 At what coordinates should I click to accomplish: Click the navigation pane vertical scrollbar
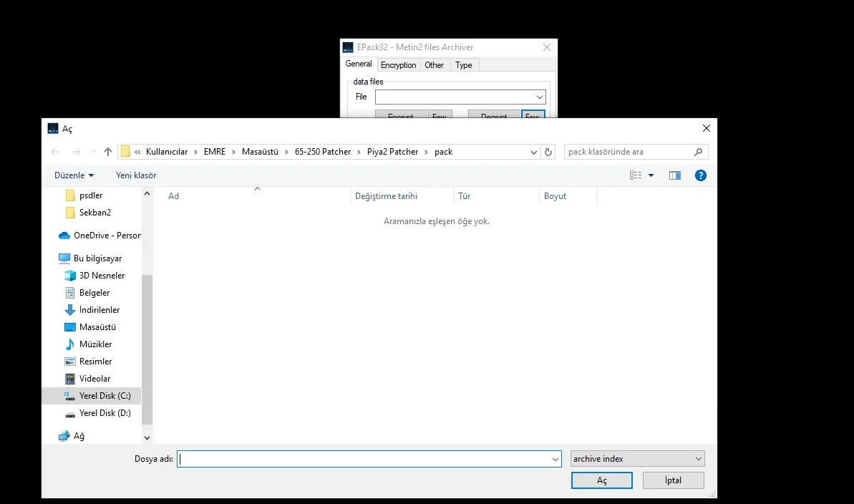coord(147,344)
